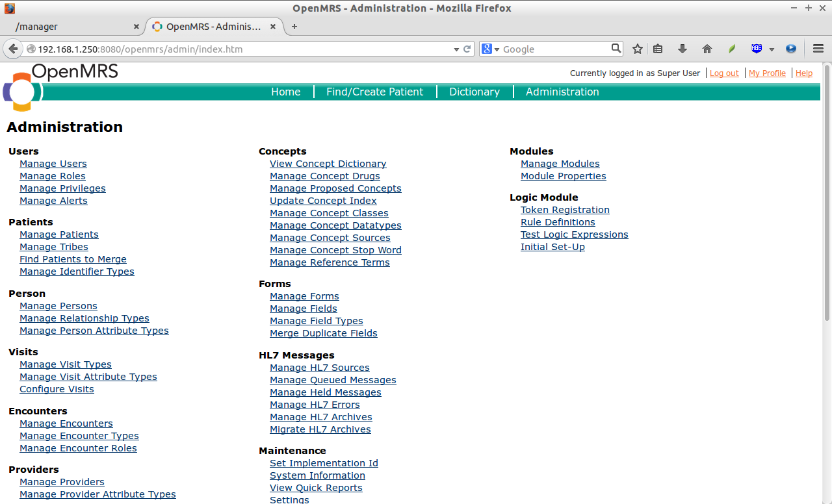Screen dimensions: 832x504
Task: Open the Administration navigation item
Action: click(562, 92)
